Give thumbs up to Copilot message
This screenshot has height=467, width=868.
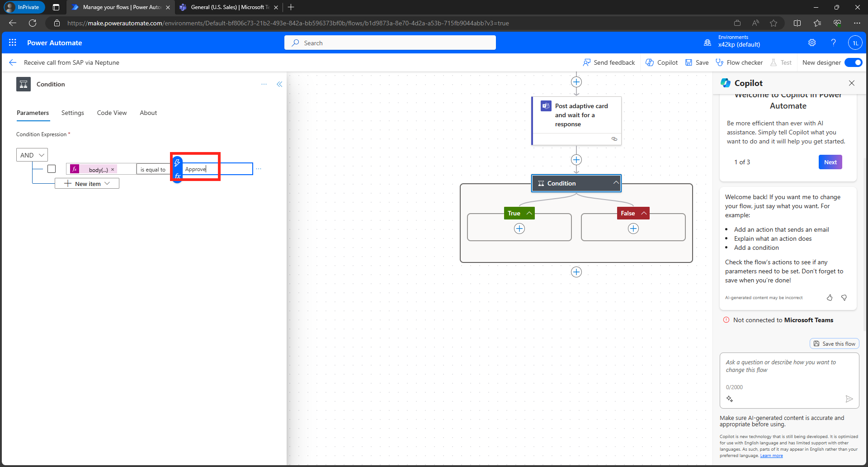point(830,297)
